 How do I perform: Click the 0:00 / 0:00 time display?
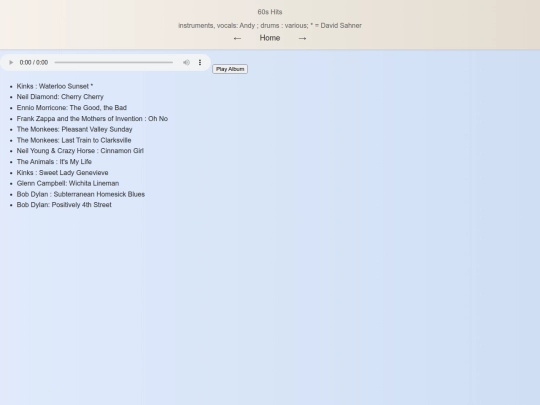pos(34,62)
